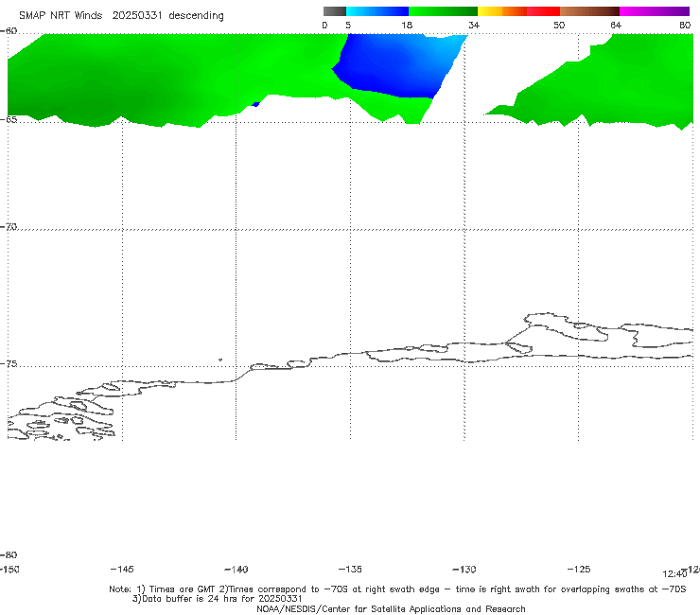Click the latitude label '-65'

click(9, 119)
